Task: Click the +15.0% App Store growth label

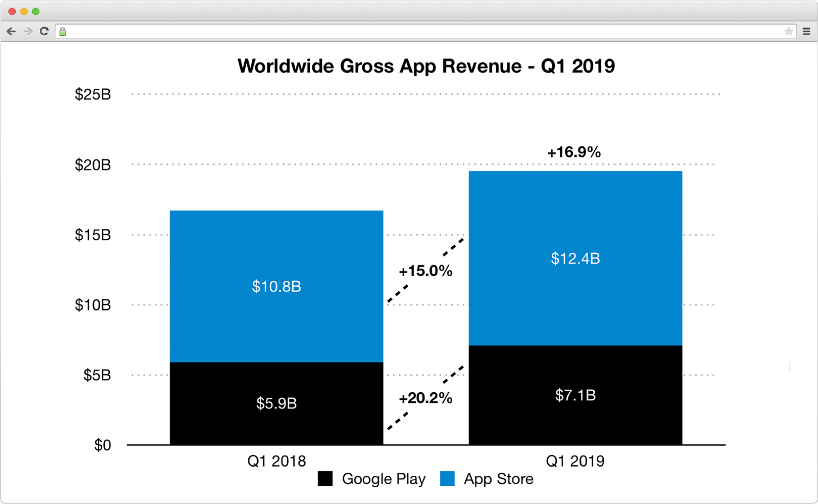Action: 426,271
